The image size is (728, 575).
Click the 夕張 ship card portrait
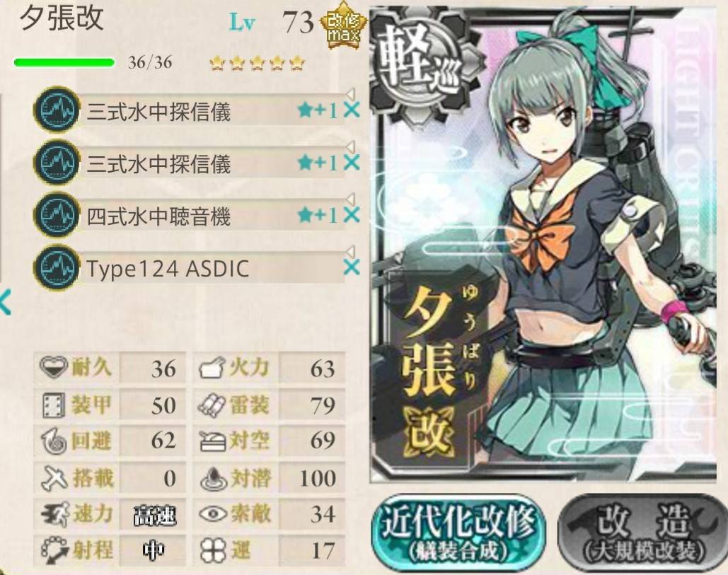tap(544, 244)
